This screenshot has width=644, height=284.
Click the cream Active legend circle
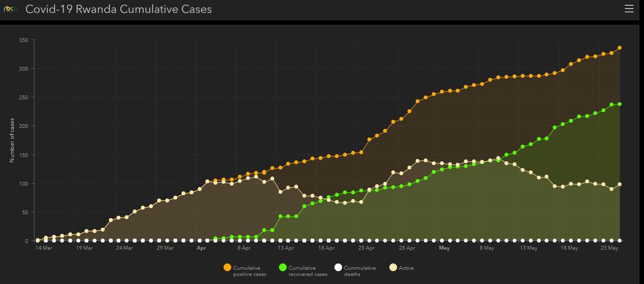point(393,268)
